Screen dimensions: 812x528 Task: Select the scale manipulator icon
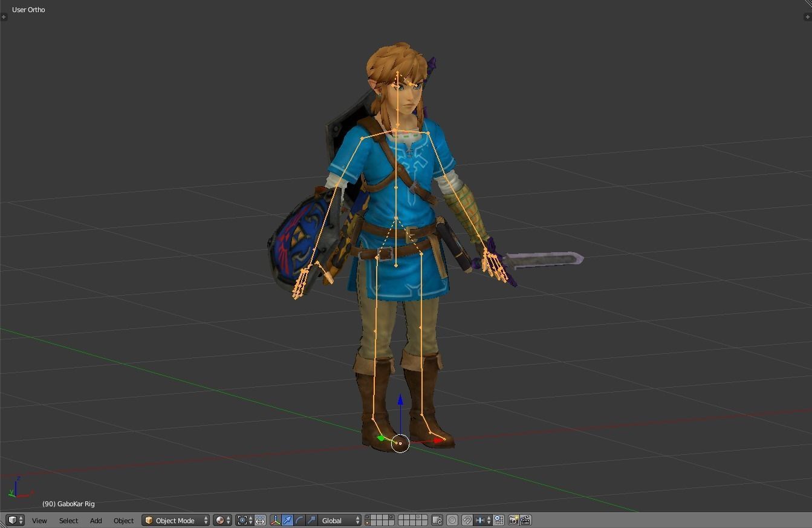[x=311, y=520]
